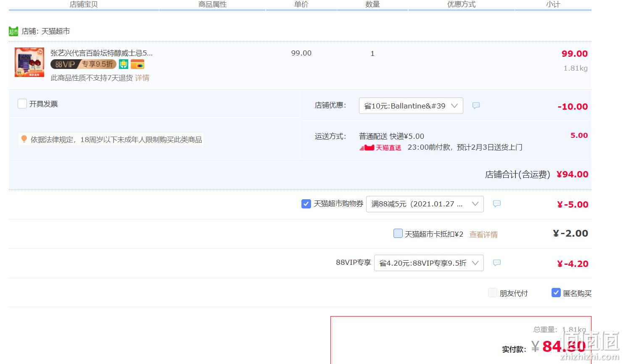Click the 5.00 shipping fee amount
Viewport: 623px width, 364px height.
tap(579, 135)
